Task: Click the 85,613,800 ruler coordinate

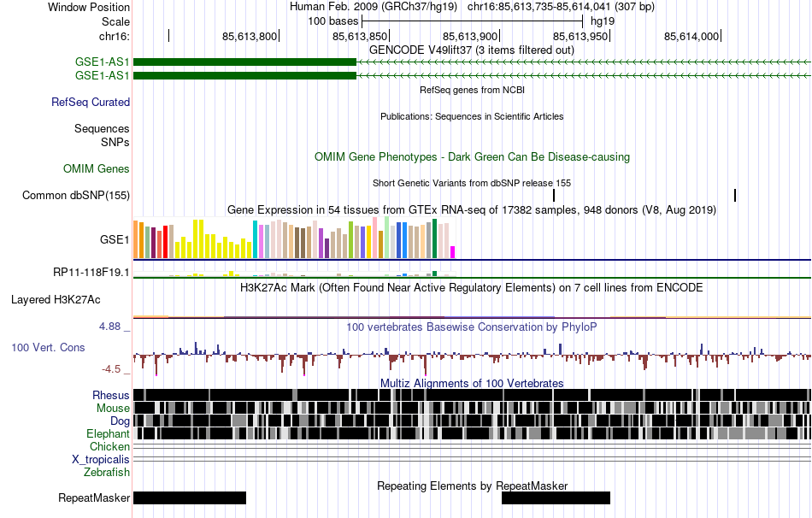Action: tap(250, 36)
